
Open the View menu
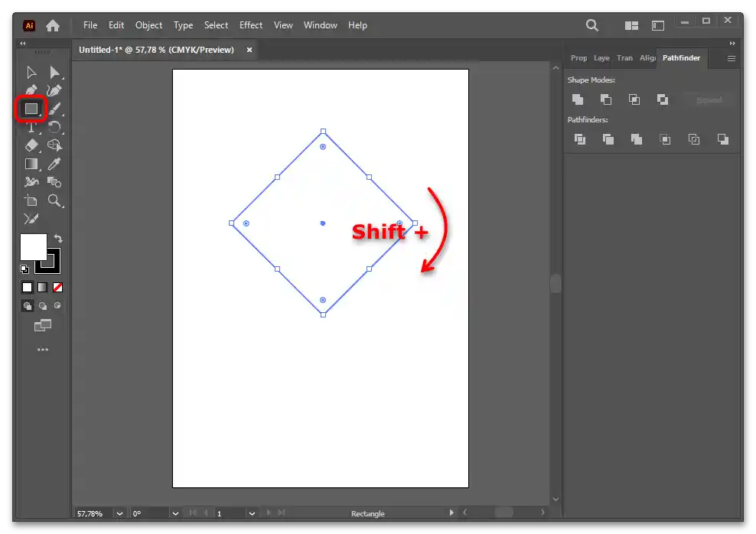[x=283, y=25]
